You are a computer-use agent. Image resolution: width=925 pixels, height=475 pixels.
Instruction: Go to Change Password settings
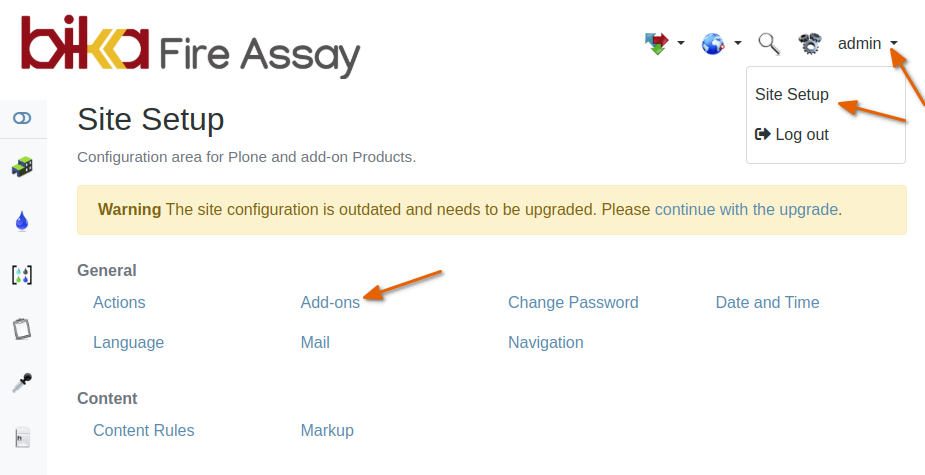click(573, 302)
